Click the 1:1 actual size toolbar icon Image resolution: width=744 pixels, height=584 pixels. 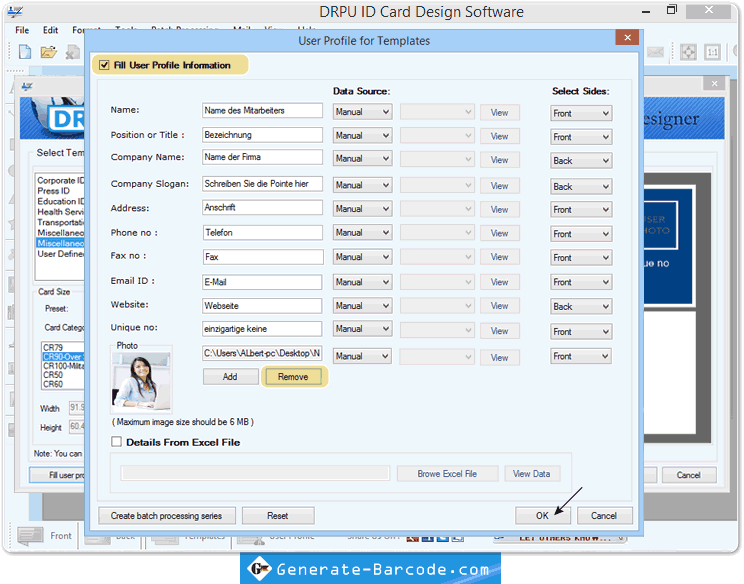point(712,52)
